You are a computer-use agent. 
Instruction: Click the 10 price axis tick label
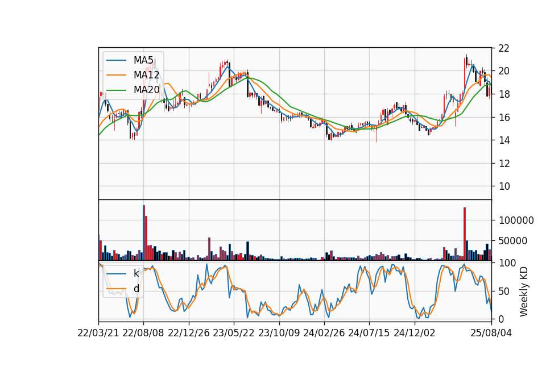pyautogui.click(x=504, y=186)
